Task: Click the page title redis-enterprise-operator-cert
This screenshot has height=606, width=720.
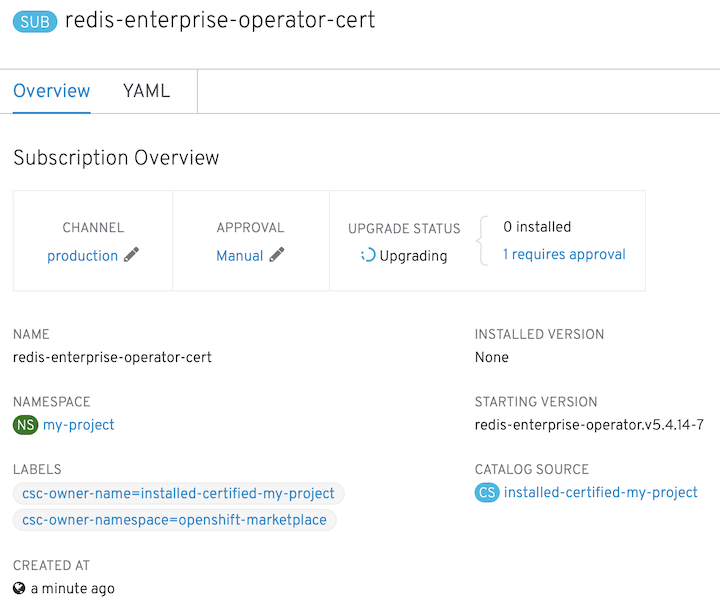Action: tap(220, 21)
